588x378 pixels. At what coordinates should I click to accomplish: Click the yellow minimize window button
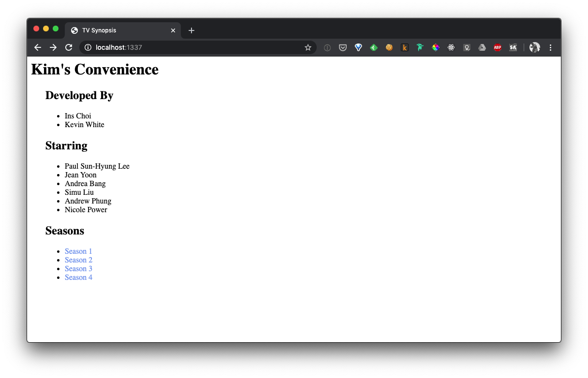tap(46, 29)
